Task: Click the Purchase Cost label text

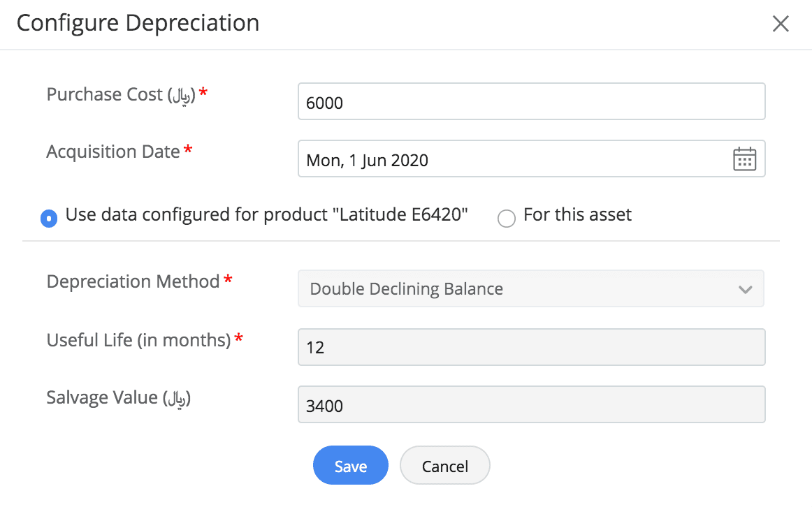Action: tap(120, 94)
